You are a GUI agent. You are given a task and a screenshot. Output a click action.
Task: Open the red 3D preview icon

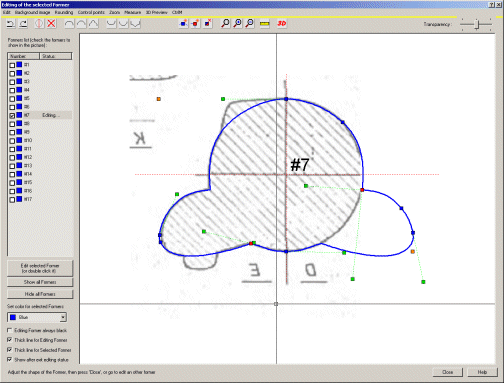282,23
